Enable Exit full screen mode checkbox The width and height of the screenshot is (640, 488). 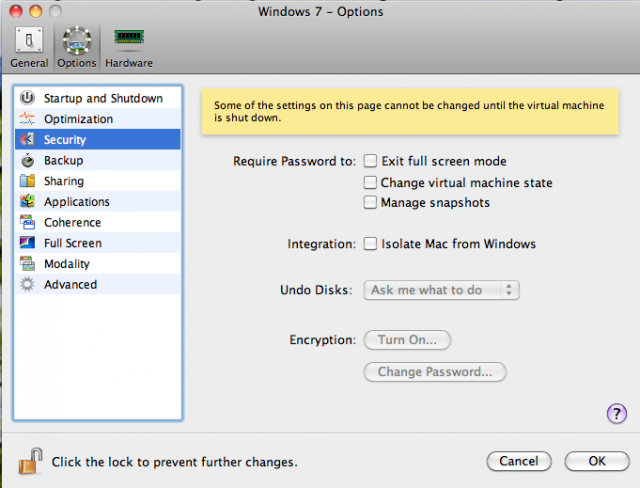click(370, 161)
